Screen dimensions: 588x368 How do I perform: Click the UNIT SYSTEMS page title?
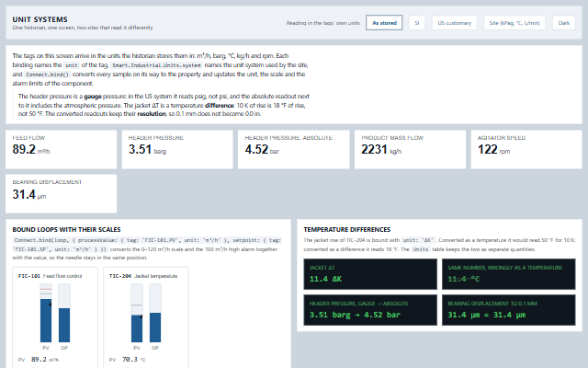(x=40, y=19)
